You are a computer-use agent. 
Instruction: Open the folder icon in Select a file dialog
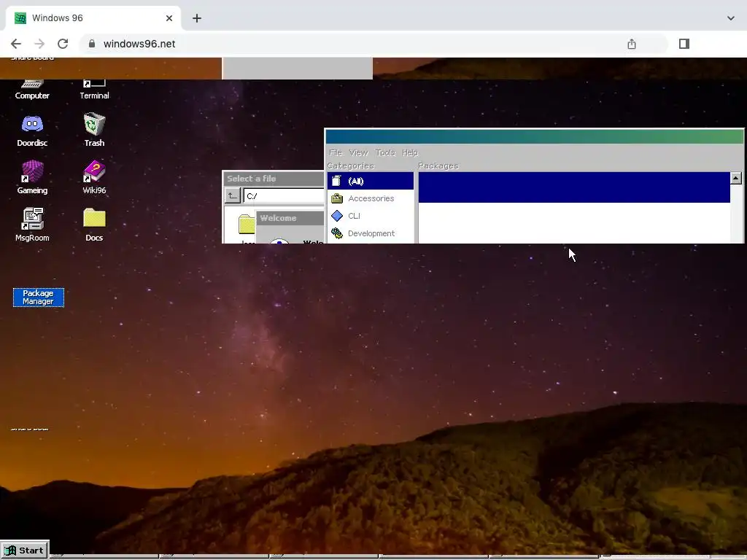coord(247,225)
